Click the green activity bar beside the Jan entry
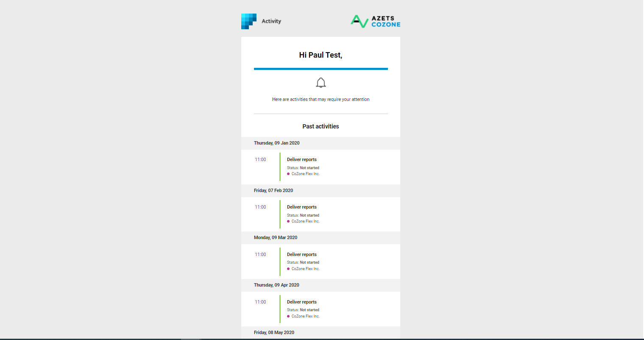This screenshot has width=644, height=340. 280,167
